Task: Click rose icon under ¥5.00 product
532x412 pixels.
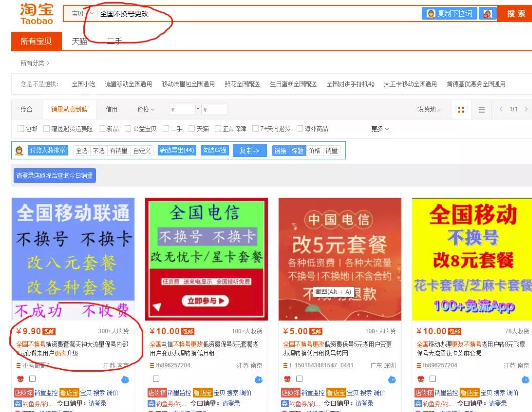Action: [x=287, y=379]
